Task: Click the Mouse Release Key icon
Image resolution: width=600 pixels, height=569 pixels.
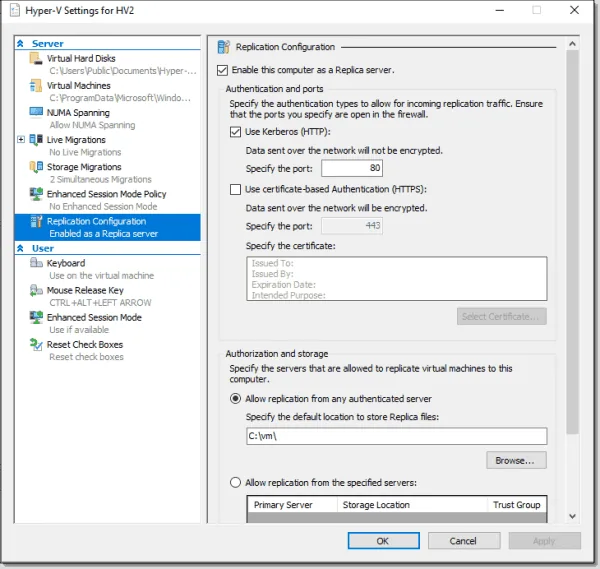Action: click(x=36, y=290)
